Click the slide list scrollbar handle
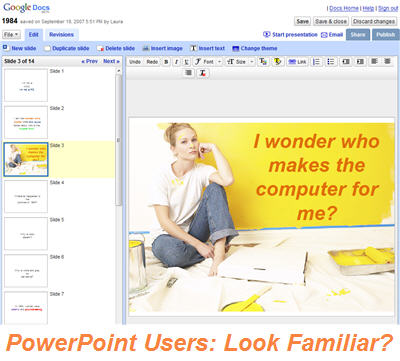The height and width of the screenshot is (361, 400). pyautogui.click(x=118, y=140)
